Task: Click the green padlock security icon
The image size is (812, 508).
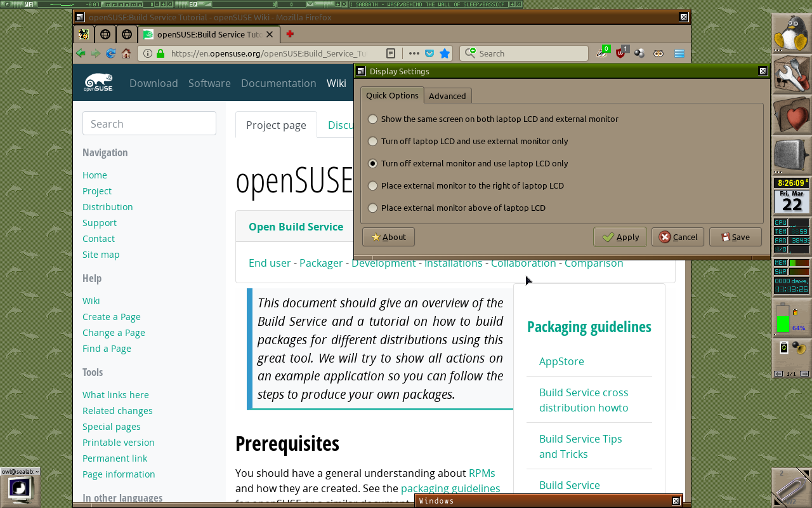Action: pos(160,53)
